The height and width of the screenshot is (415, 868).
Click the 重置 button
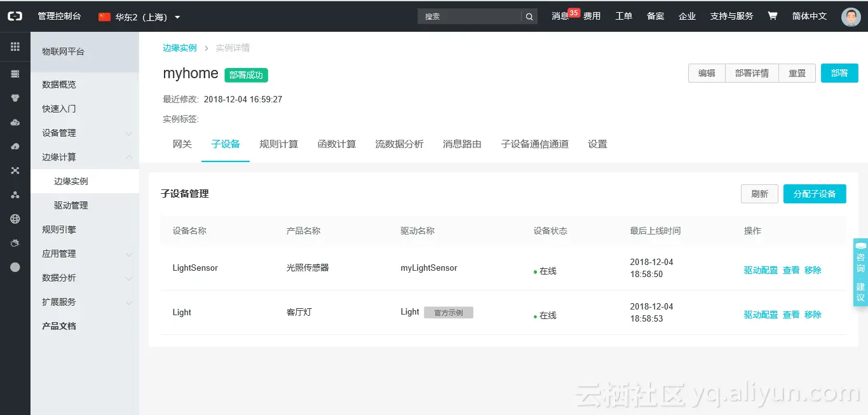click(x=797, y=73)
